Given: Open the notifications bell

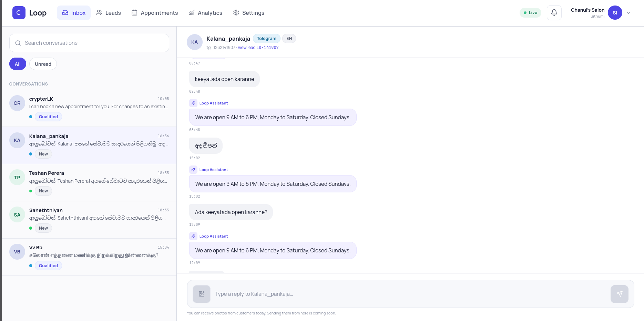Looking at the screenshot, I should [x=554, y=13].
